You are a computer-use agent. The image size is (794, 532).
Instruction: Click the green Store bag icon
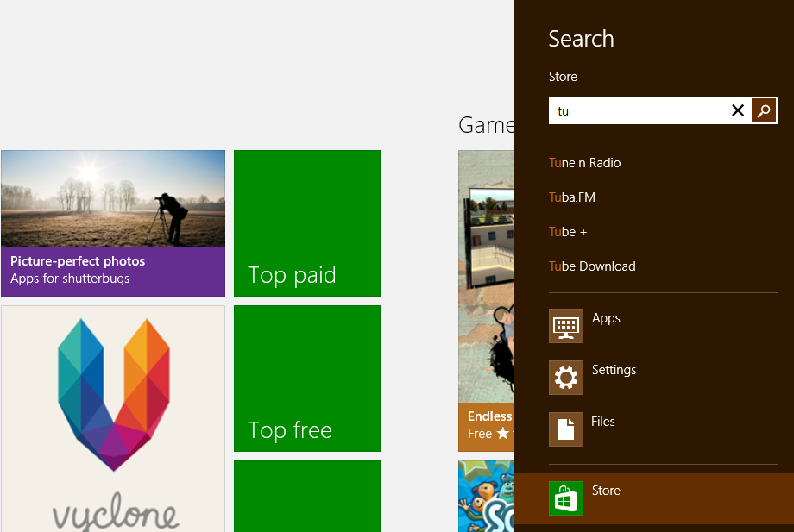point(566,498)
